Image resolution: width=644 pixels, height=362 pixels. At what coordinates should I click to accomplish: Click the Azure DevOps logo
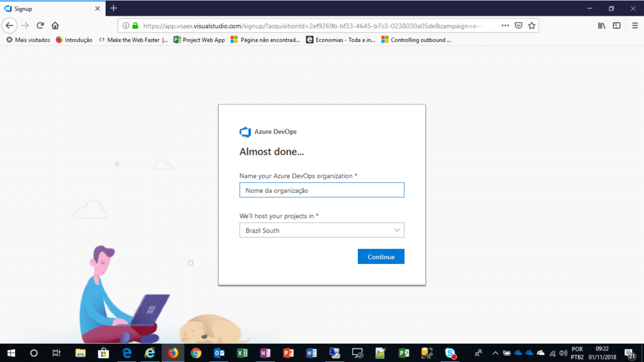[x=245, y=132]
